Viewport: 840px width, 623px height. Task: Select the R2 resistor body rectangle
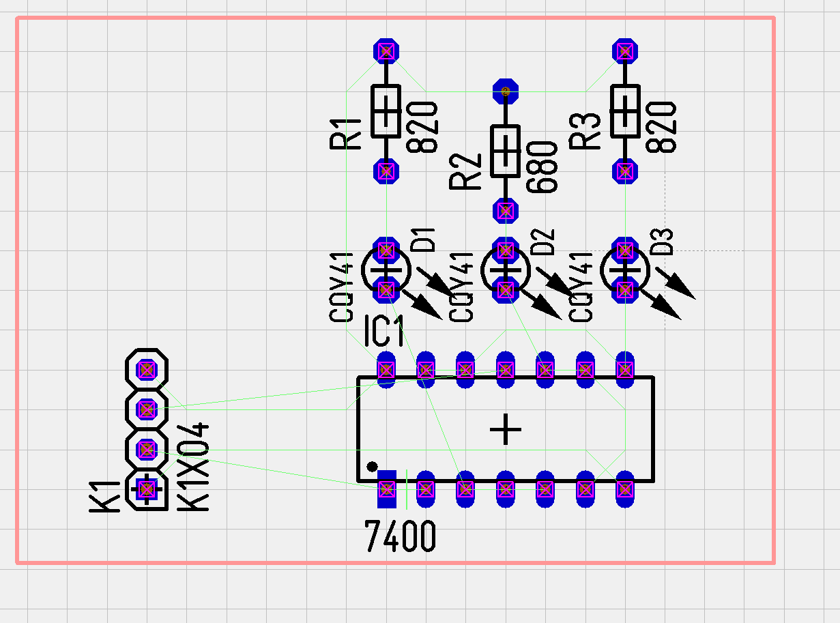pyautogui.click(x=506, y=151)
